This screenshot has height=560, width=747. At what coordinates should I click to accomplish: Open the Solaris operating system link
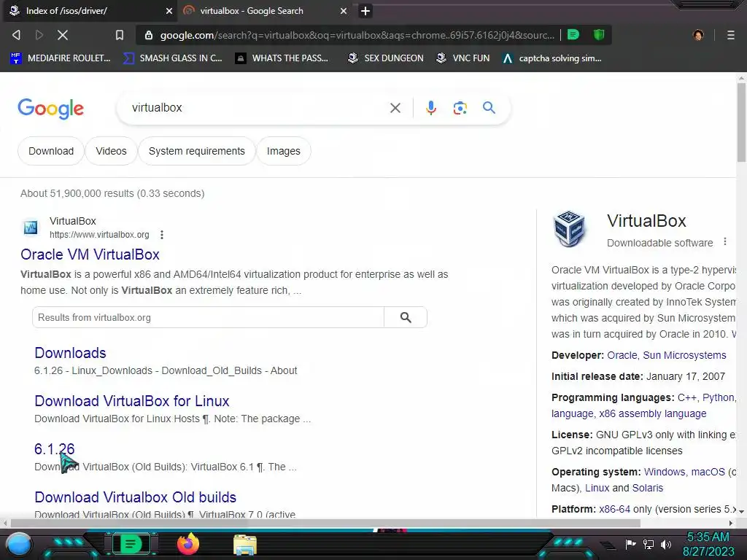point(648,488)
